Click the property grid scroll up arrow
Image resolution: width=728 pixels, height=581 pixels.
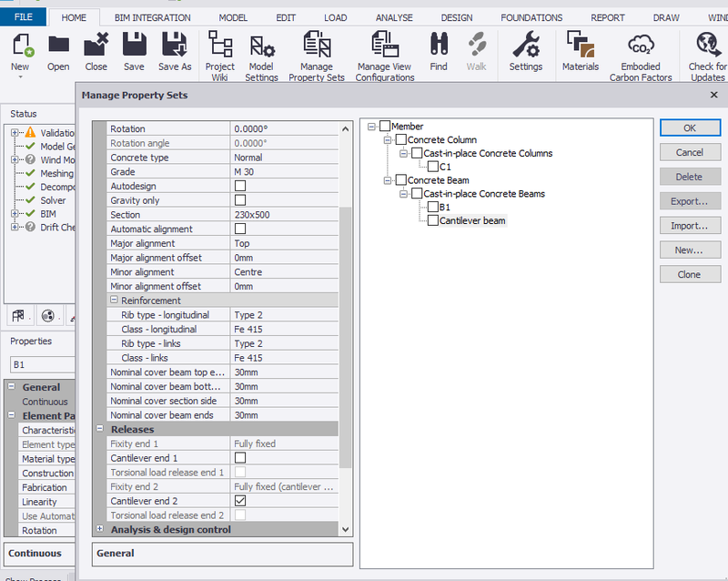[346, 129]
